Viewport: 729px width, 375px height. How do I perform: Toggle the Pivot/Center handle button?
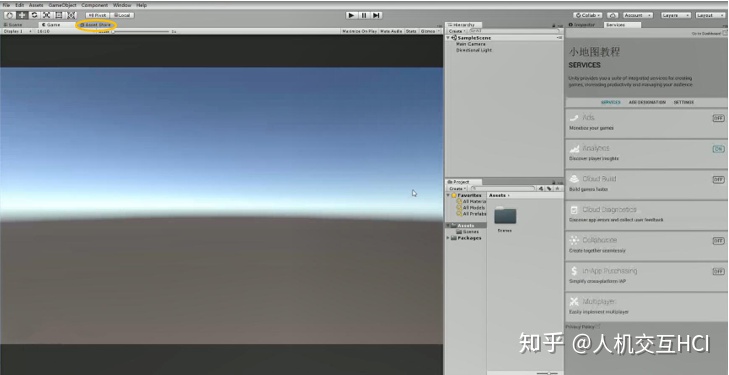(x=97, y=15)
